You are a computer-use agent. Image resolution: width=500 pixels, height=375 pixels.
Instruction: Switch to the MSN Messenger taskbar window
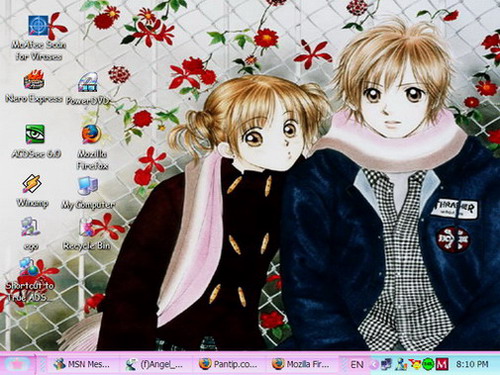(82, 364)
